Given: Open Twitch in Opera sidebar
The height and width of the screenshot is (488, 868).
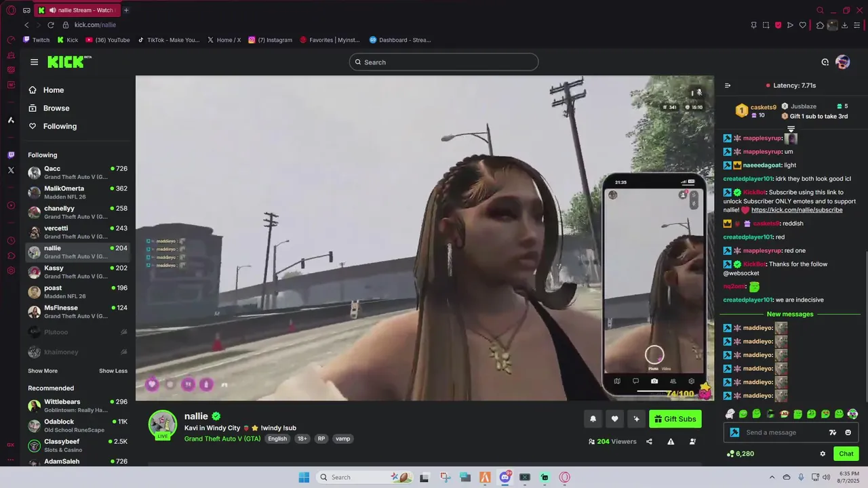Looking at the screenshot, I should pos(11,155).
